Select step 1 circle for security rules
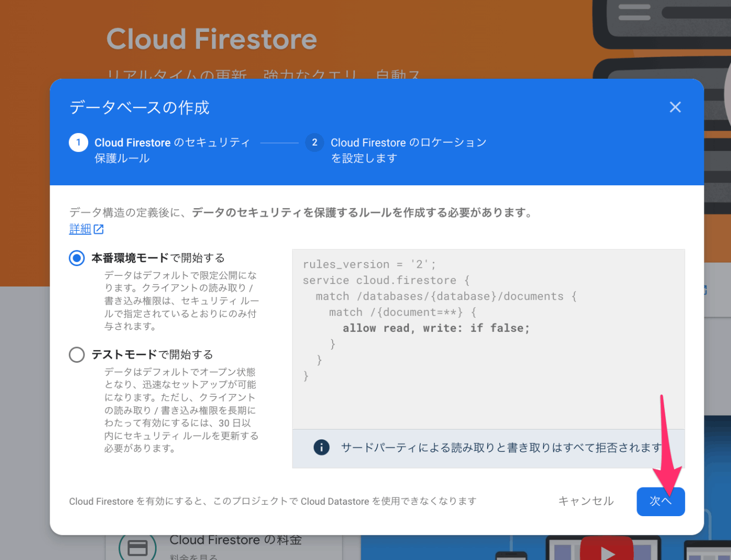731x560 pixels. point(78,142)
